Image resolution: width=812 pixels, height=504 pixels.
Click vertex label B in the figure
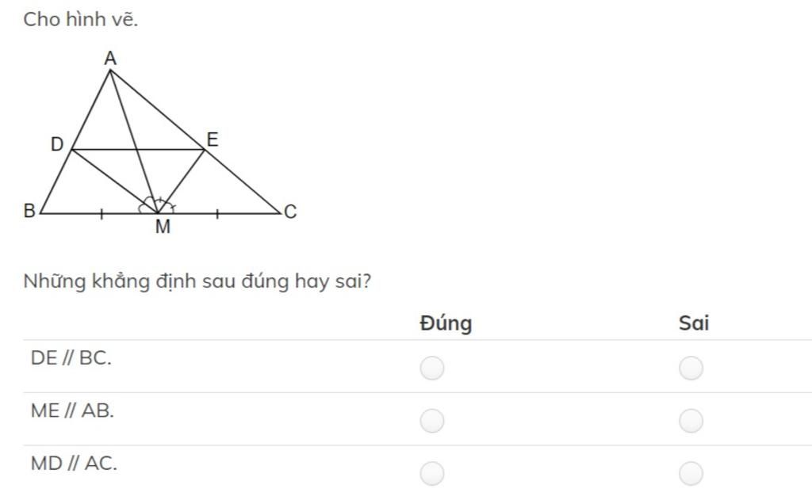point(29,211)
